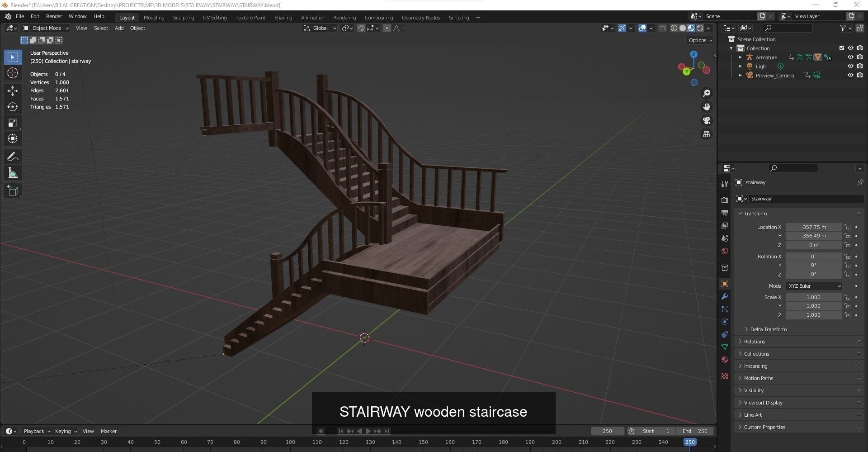Select the Select Box tool
The image size is (868, 452).
(x=13, y=57)
